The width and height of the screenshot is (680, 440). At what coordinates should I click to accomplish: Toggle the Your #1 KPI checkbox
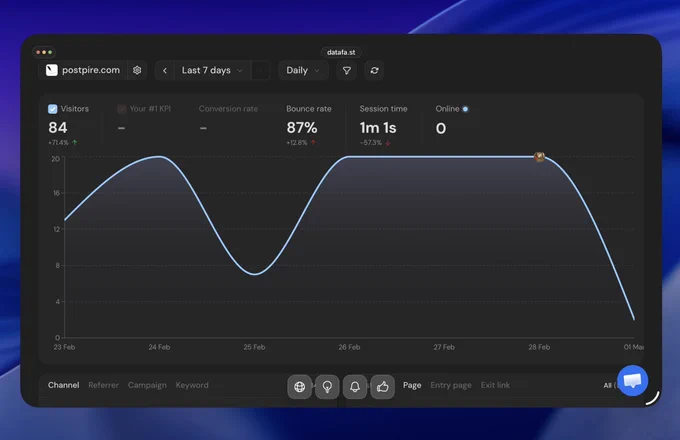pos(122,109)
